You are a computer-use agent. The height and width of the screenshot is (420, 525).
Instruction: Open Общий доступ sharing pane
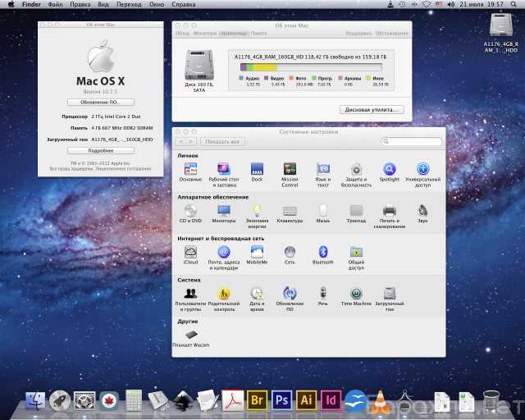tap(356, 258)
